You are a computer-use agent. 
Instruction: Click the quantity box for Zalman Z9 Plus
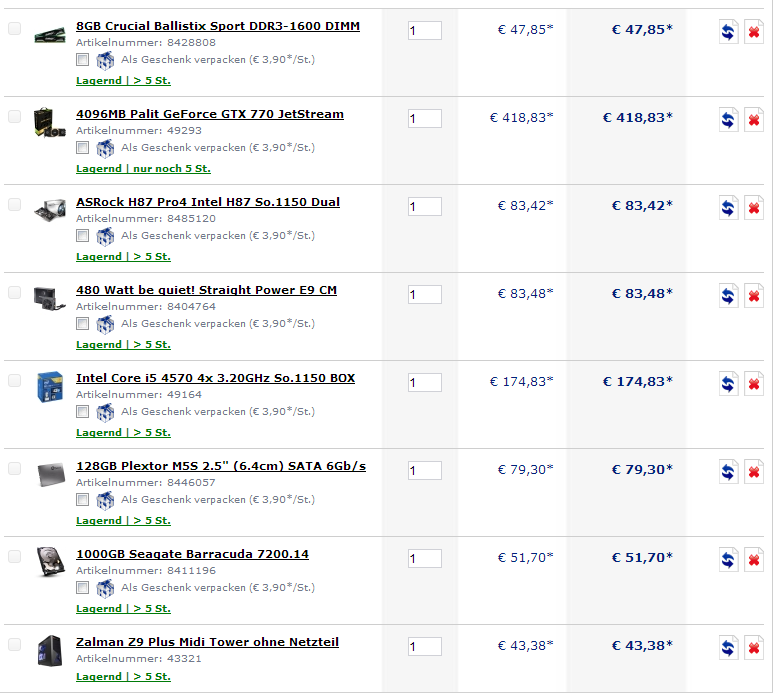point(425,647)
